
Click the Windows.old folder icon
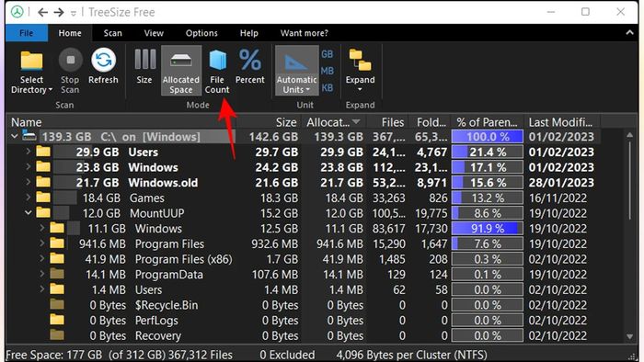43,182
